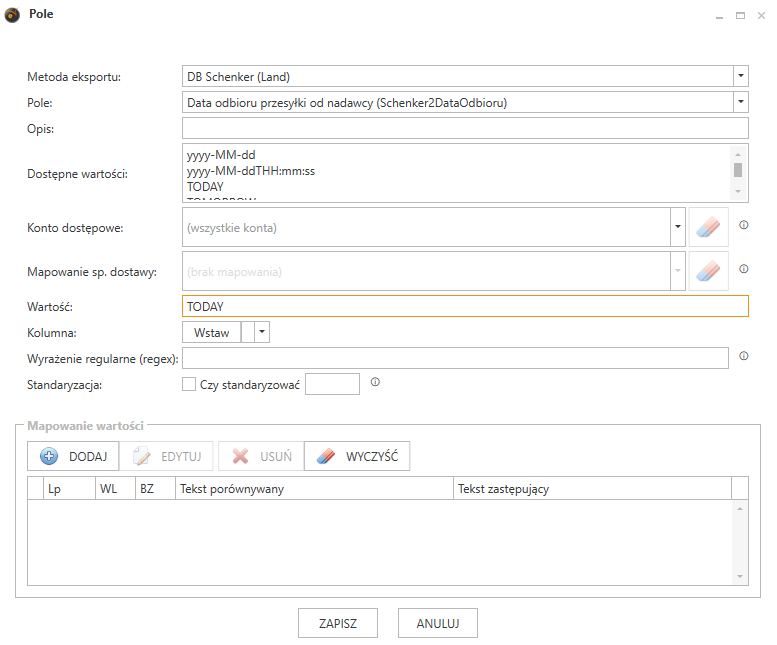The image size is (777, 645).
Task: Select TODAY in Dostępne wartości list
Action: (x=205, y=187)
